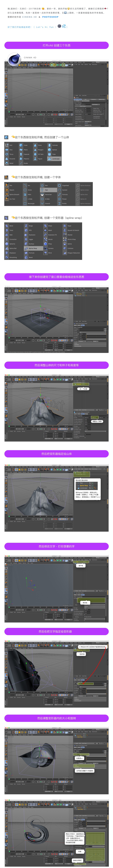Pick the Spline Intersect entry

tap(86, 204)
